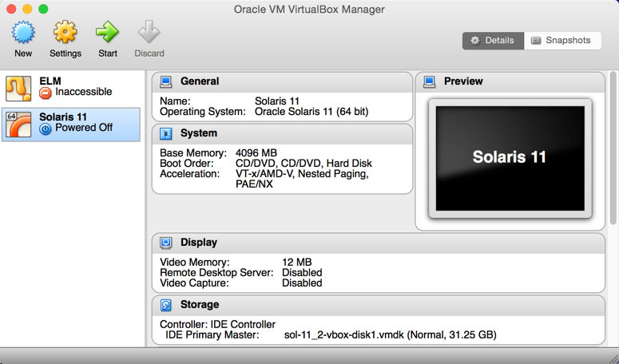Select the ELM virtual machine entry
Image resolution: width=619 pixels, height=364 pixels.
point(71,89)
